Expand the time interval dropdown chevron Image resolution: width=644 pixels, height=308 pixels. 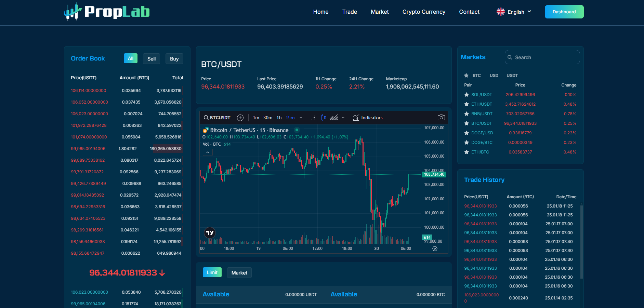pos(301,118)
